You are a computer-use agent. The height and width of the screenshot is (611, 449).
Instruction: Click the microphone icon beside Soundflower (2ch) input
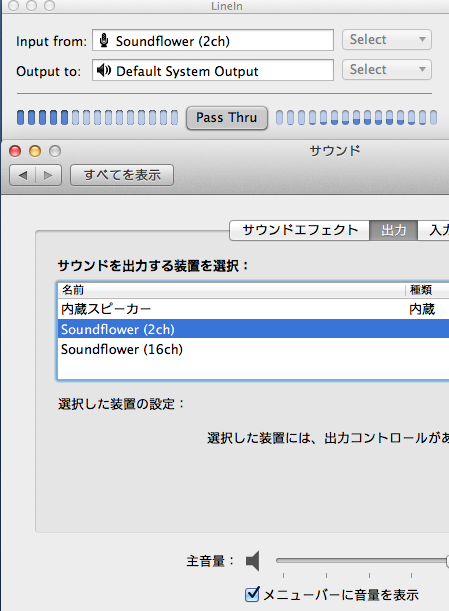104,40
